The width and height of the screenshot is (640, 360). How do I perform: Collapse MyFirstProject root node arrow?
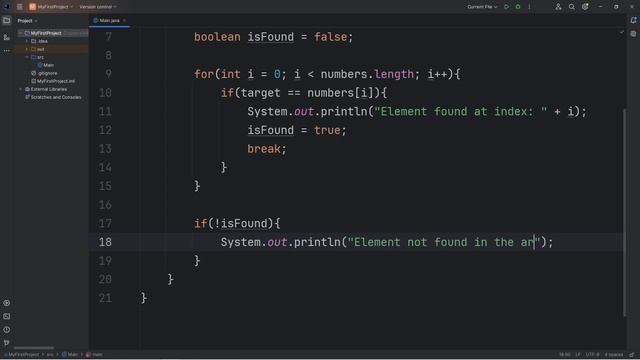(x=20, y=33)
